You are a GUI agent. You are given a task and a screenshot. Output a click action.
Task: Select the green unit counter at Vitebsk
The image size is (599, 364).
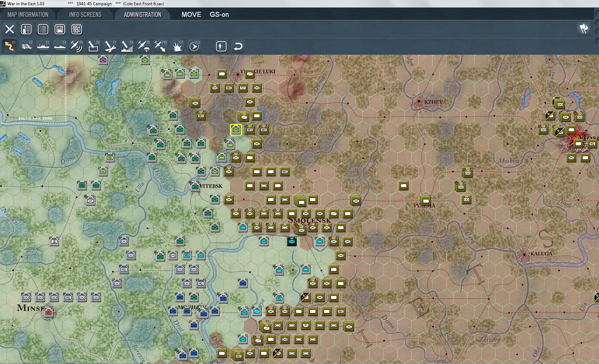tap(195, 187)
